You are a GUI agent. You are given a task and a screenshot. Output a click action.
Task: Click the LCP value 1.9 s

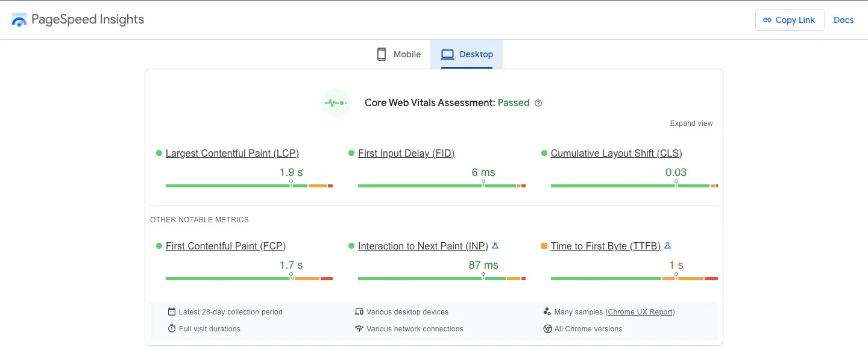coord(291,172)
